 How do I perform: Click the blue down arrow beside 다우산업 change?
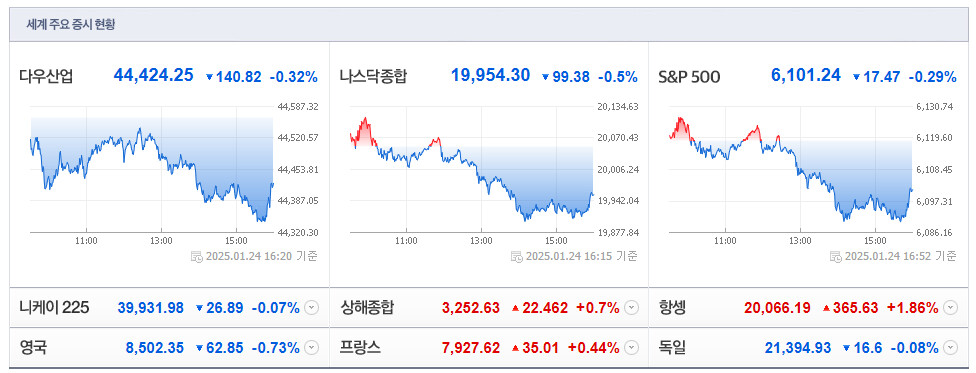(x=209, y=77)
